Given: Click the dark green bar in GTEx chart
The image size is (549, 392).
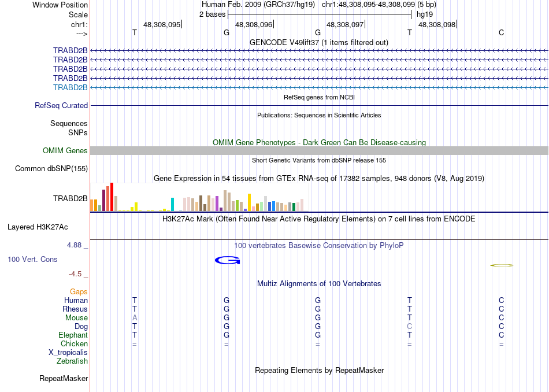Looking at the screenshot, I should 294,207.
